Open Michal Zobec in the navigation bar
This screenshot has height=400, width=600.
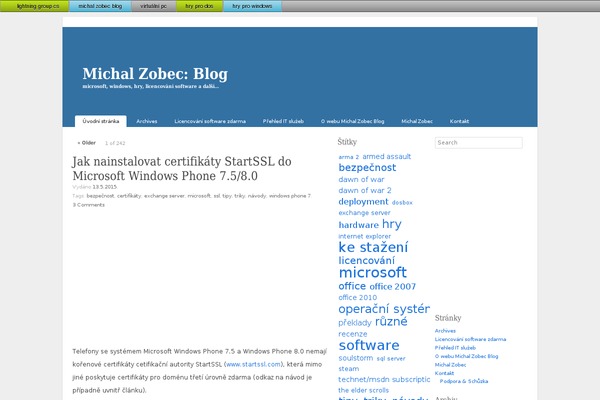pyautogui.click(x=417, y=121)
